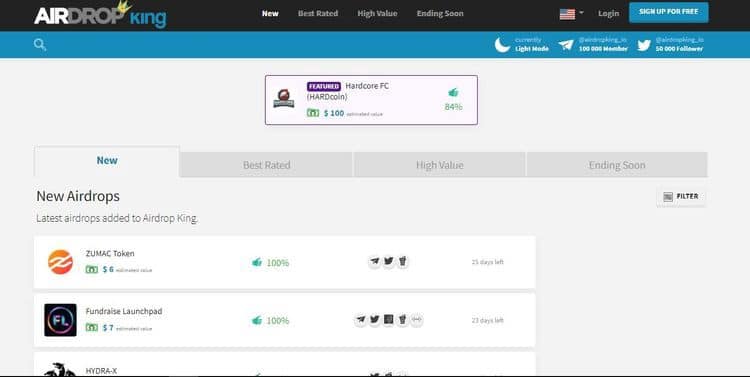The image size is (750, 377).
Task: Click the Airdrop King logo
Action: click(100, 14)
